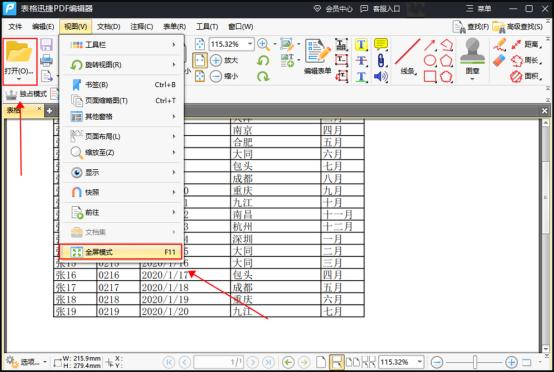Click the paperclip attachment icon

[381, 60]
